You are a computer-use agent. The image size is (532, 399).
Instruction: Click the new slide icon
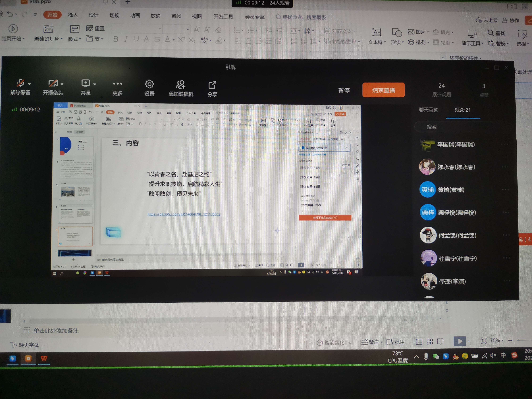point(48,29)
